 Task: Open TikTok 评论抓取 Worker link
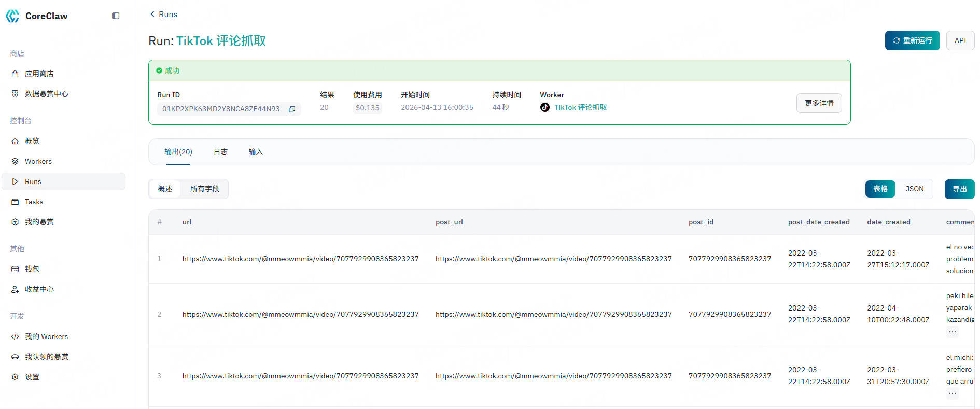tap(580, 107)
